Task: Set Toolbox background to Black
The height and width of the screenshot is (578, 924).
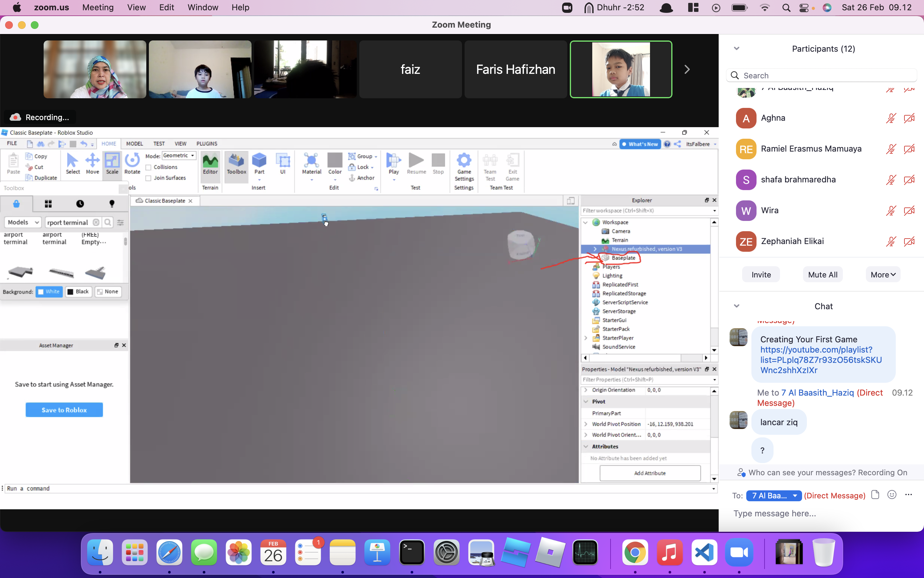Action: [x=78, y=292]
